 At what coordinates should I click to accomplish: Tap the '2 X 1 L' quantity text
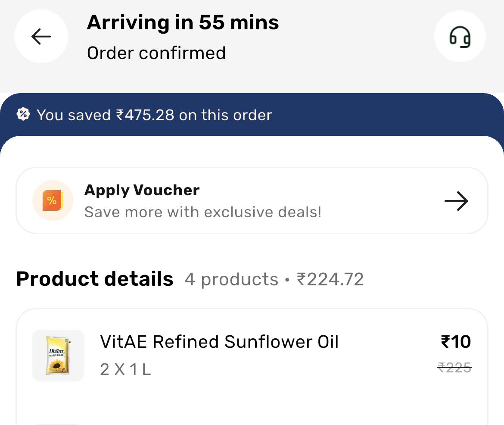pos(125,369)
